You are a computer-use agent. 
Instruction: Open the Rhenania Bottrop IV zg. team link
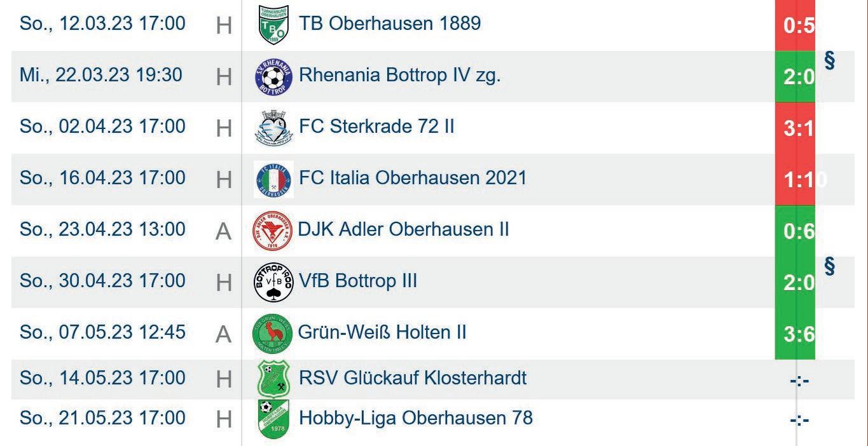(x=399, y=75)
